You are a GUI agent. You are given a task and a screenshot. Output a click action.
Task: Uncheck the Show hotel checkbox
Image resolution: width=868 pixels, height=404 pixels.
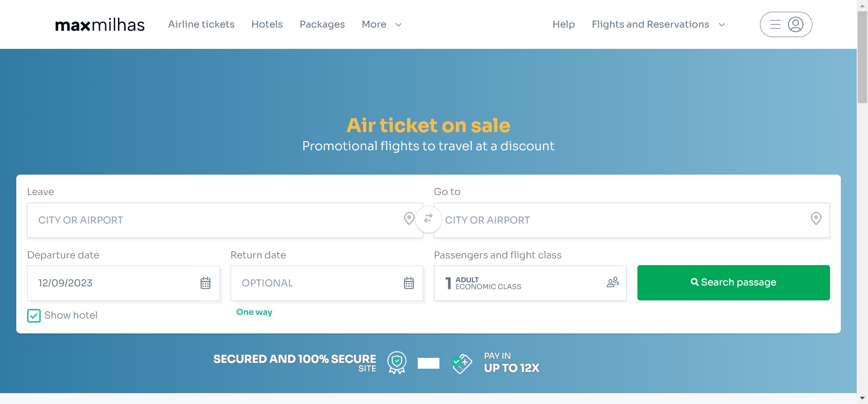click(34, 316)
